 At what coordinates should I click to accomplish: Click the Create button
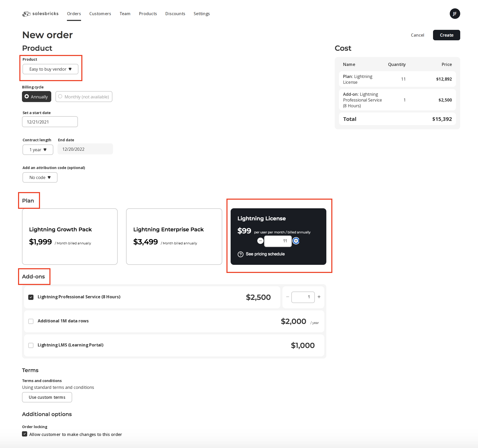coord(446,35)
